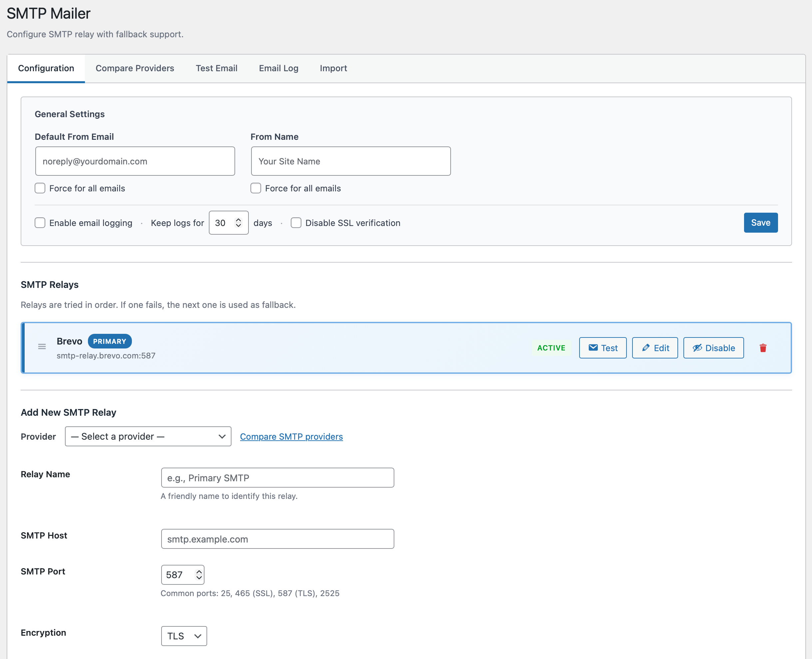Click the Save button
The width and height of the screenshot is (812, 659).
click(760, 223)
